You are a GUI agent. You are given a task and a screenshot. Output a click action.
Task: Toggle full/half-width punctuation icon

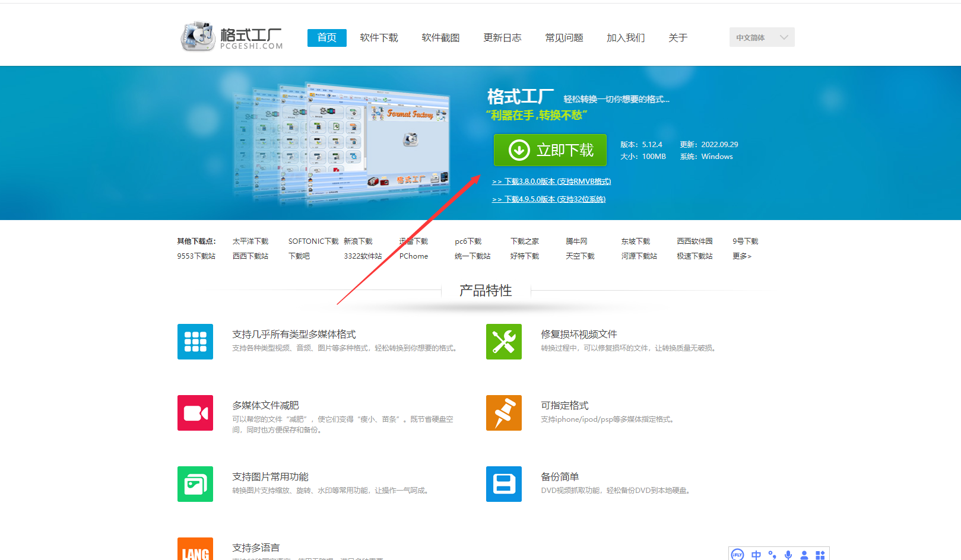coord(772,555)
